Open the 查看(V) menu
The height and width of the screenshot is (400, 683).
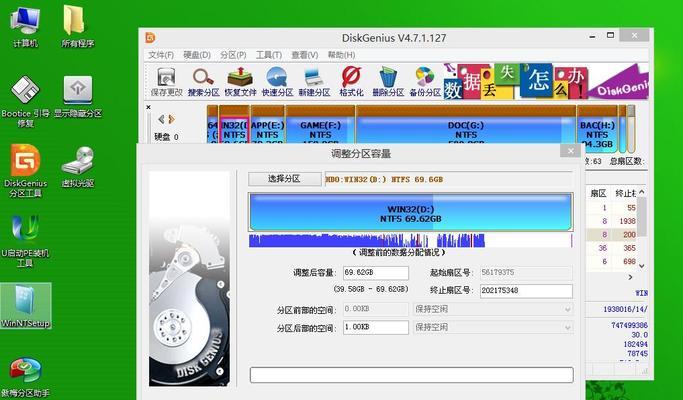(304, 55)
